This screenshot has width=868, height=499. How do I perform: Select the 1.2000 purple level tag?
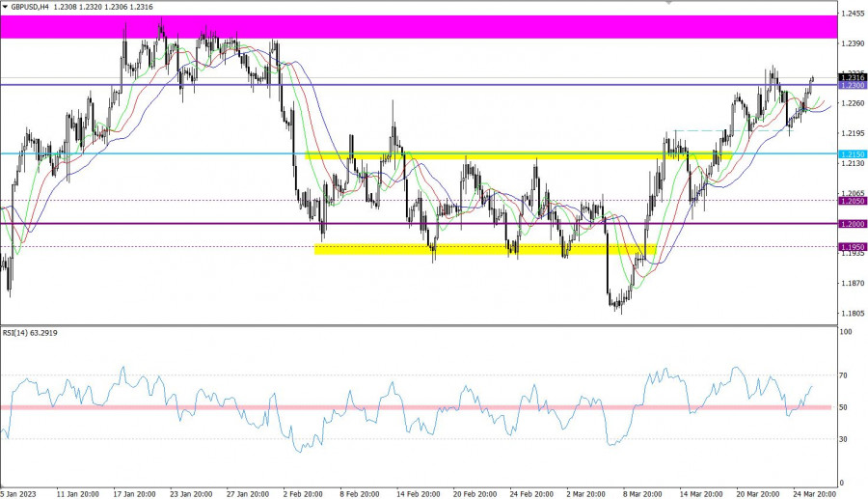[852, 224]
